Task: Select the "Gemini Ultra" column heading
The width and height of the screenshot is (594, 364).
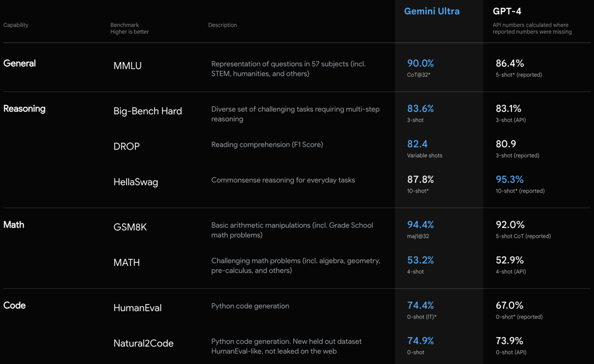Action: pyautogui.click(x=432, y=11)
